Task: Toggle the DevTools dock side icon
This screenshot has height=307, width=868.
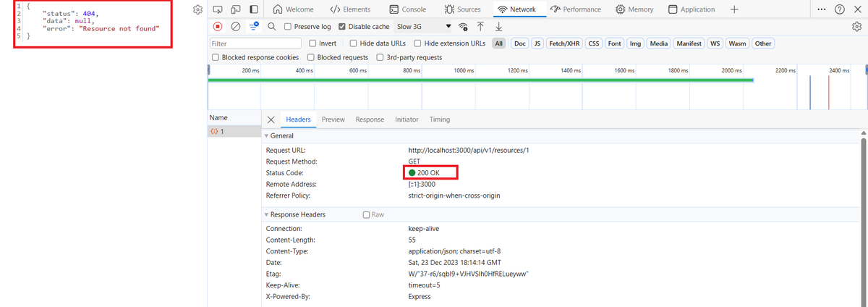Action: pos(253,9)
